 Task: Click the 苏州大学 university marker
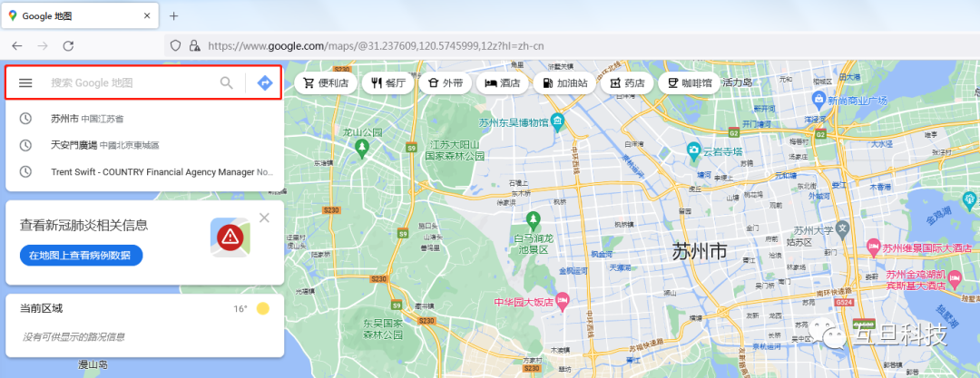[x=842, y=228]
